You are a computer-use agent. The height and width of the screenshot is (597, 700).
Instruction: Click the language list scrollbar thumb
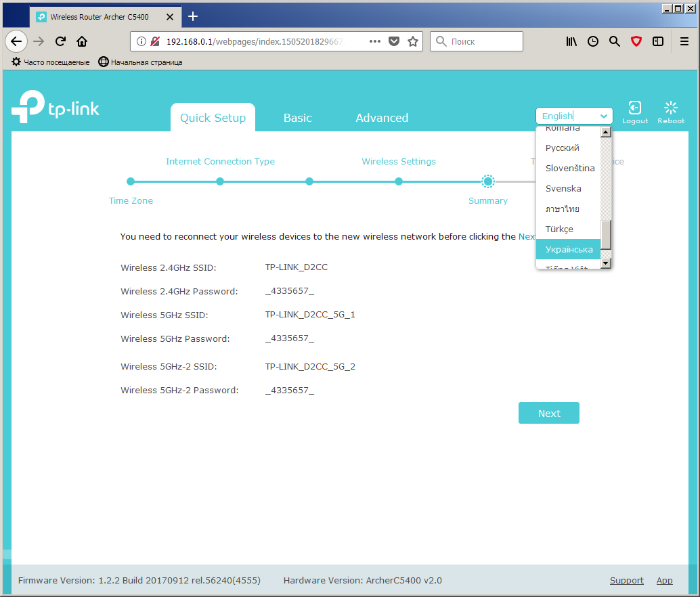coord(605,235)
